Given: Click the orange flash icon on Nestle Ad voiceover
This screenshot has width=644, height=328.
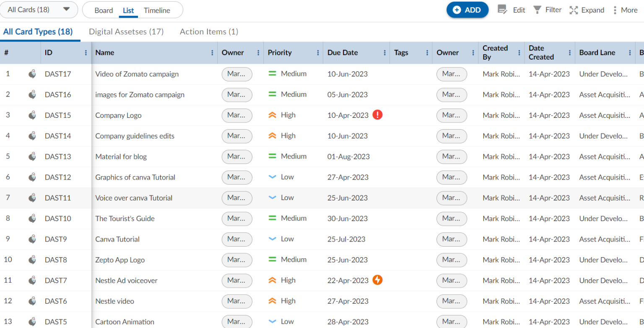Looking at the screenshot, I should click(x=377, y=280).
